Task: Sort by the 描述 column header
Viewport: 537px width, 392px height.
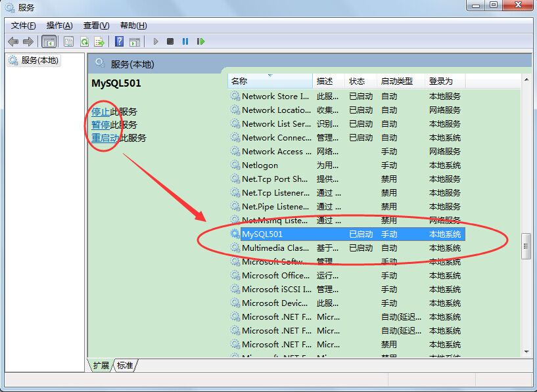Action: click(329, 81)
